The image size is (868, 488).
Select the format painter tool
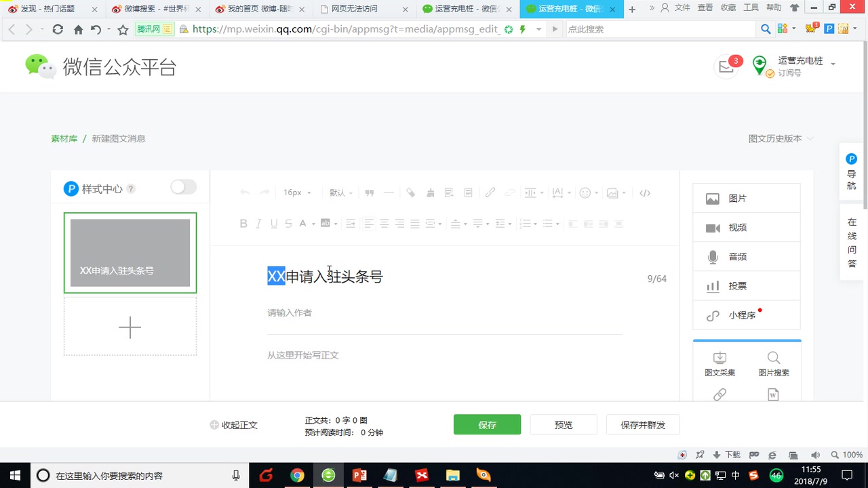coord(410,192)
